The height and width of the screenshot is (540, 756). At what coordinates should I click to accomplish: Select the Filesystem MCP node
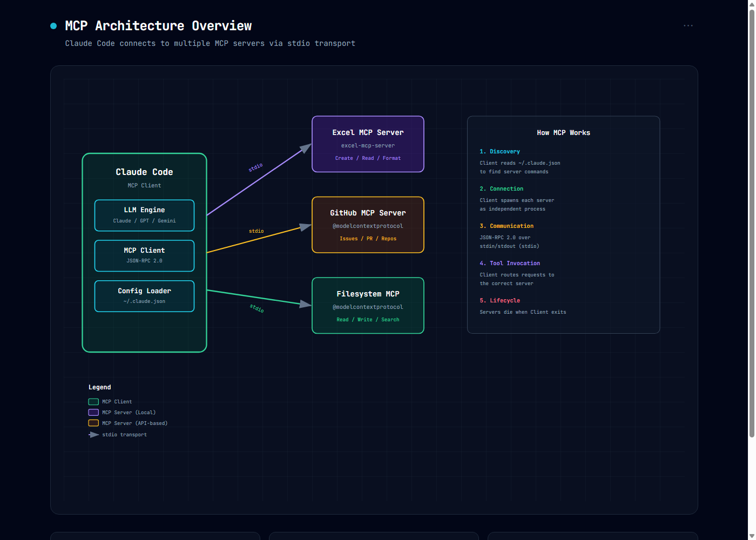click(368, 306)
